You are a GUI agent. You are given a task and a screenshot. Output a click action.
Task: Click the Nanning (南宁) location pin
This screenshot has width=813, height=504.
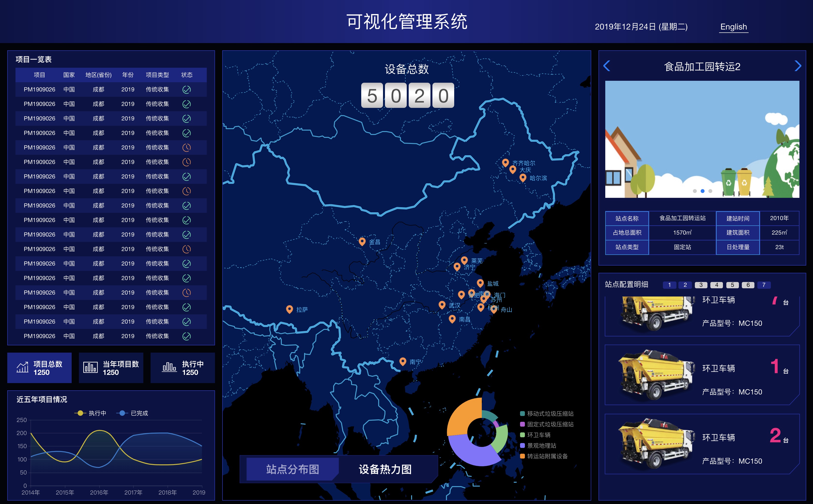point(403,361)
